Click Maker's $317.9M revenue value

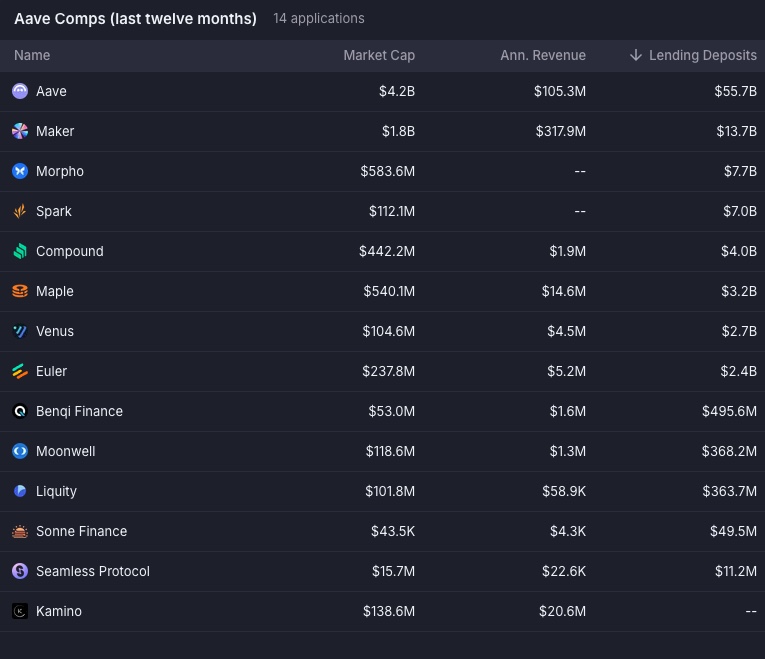click(x=561, y=131)
